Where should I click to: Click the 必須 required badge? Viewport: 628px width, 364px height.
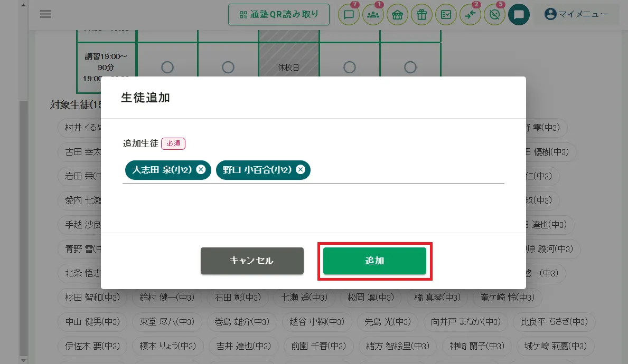pos(173,143)
